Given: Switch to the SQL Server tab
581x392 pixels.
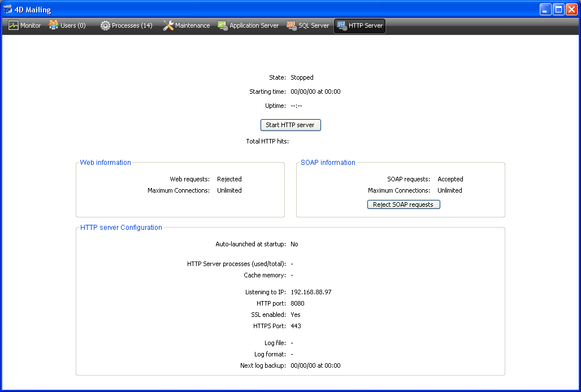Looking at the screenshot, I should (x=308, y=25).
